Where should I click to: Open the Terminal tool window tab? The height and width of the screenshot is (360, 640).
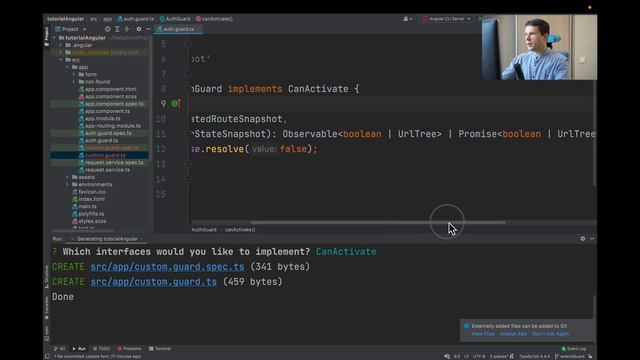(x=160, y=349)
